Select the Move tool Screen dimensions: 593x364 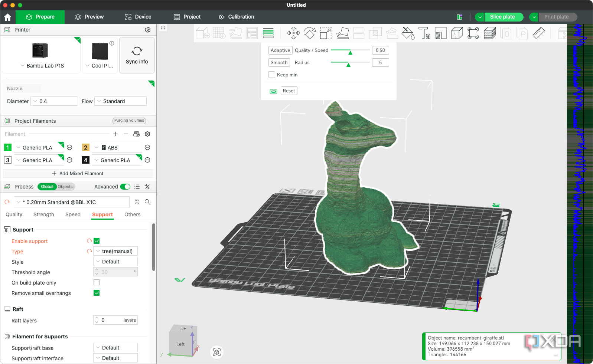293,33
